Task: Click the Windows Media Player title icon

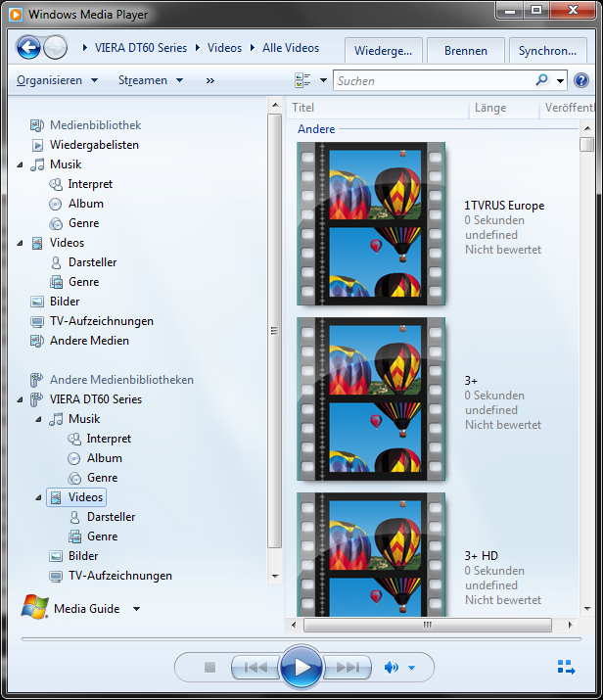Action: click(x=16, y=15)
